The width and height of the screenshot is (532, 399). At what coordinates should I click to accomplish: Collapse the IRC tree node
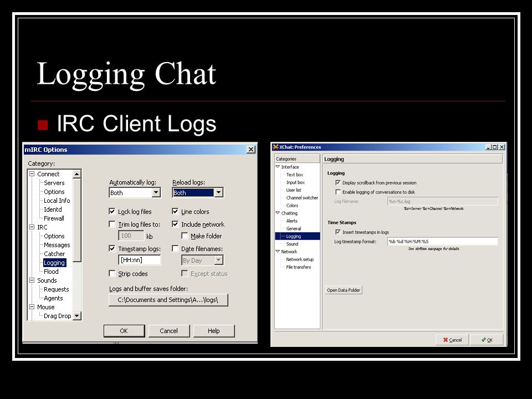[x=32, y=227]
